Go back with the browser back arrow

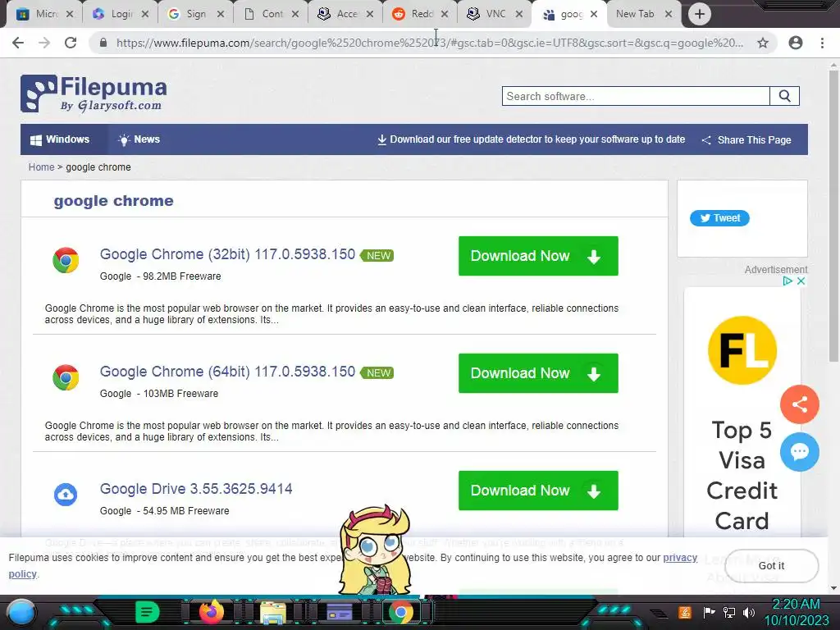[18, 43]
